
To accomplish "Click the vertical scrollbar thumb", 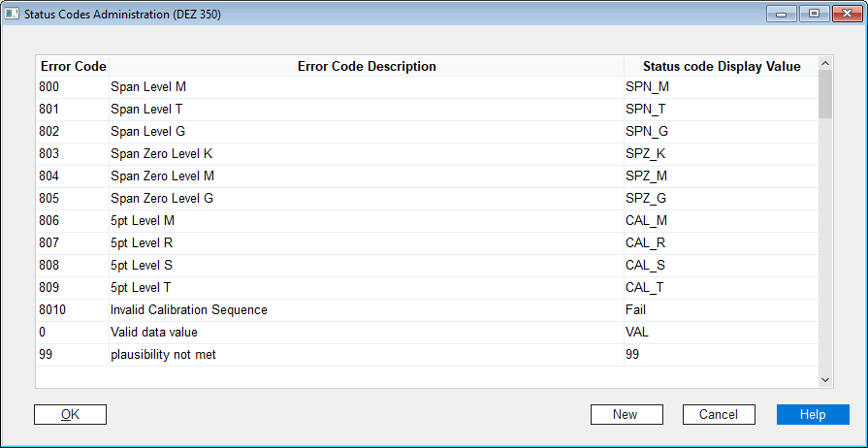I will point(824,94).
